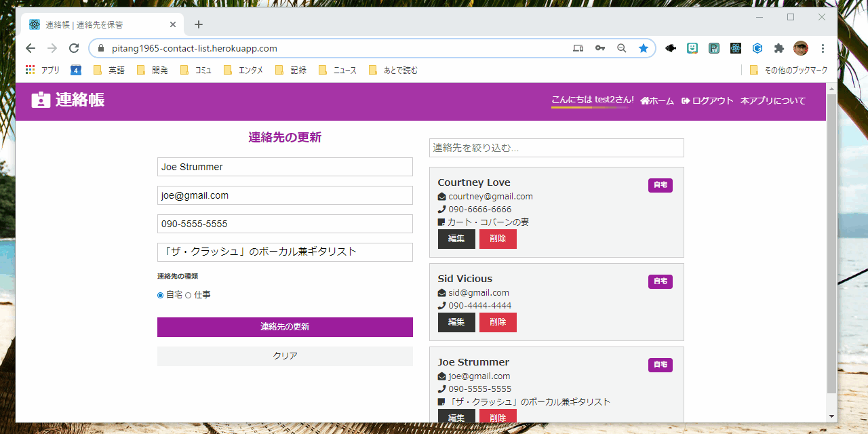Open the 英語 bookmarks folder
Viewport: 868px width, 434px height.
[x=108, y=69]
